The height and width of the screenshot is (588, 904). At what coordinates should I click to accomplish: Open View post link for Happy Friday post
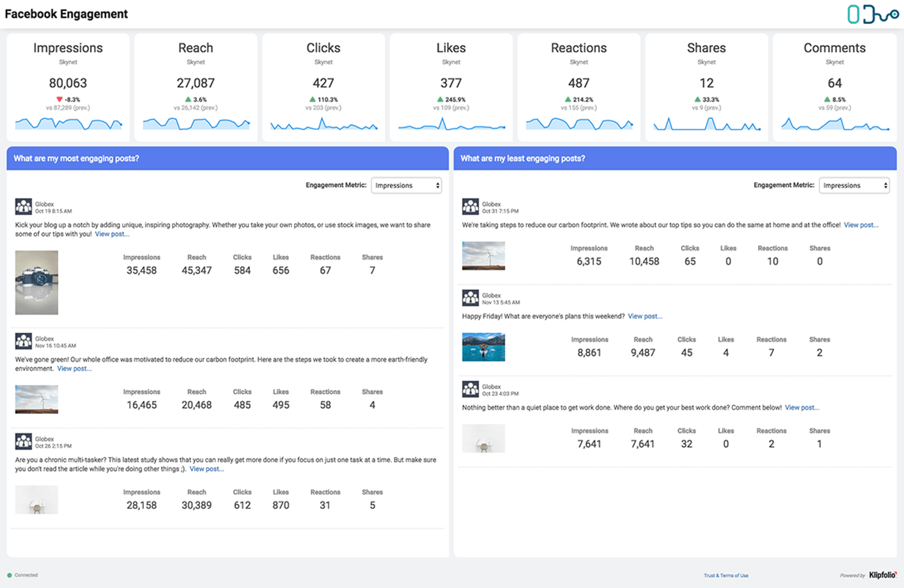pos(645,316)
